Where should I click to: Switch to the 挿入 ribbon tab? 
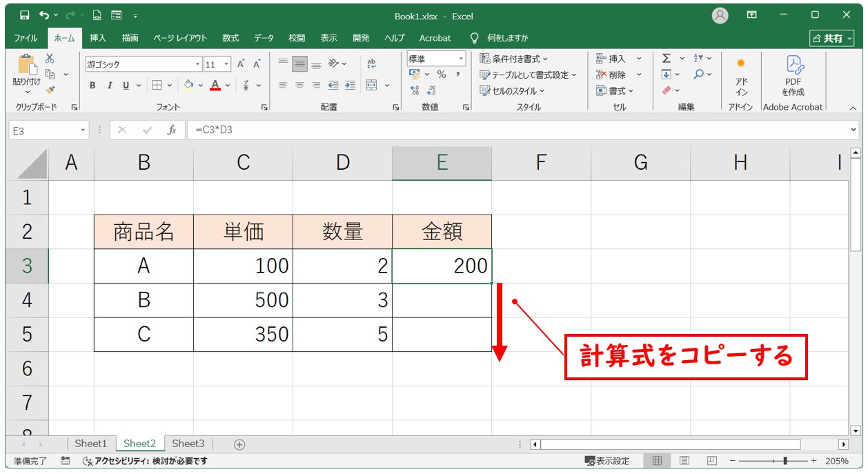[97, 38]
